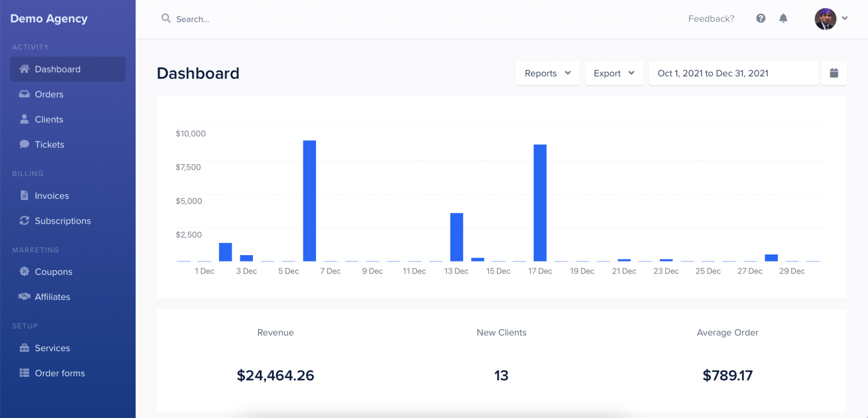
Task: Open the calendar picker icon
Action: click(833, 73)
